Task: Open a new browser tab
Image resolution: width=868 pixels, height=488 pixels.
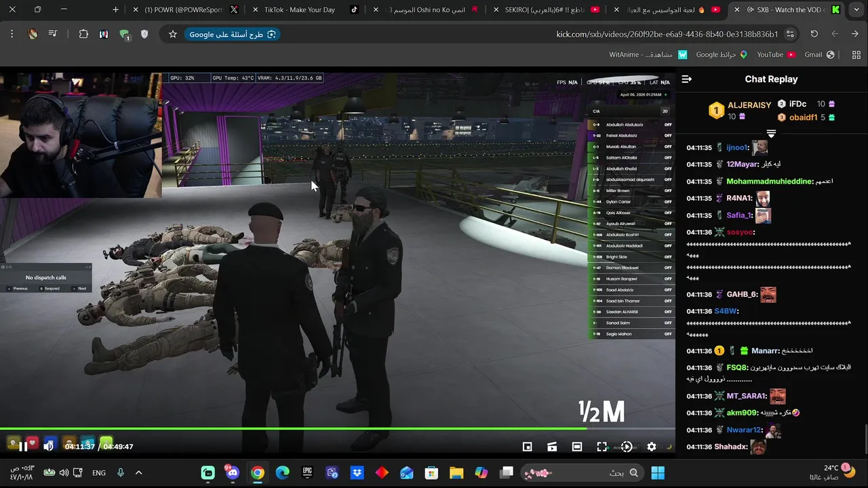Action: coord(115,9)
